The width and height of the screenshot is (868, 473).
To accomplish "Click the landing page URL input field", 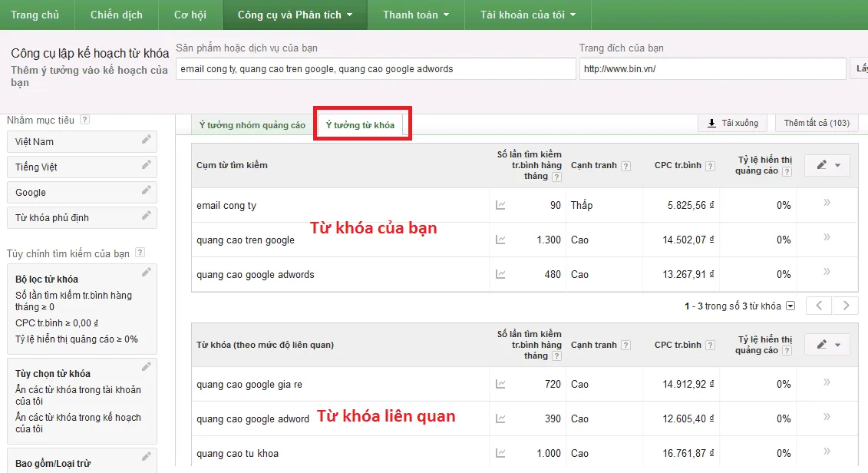I will 712,68.
